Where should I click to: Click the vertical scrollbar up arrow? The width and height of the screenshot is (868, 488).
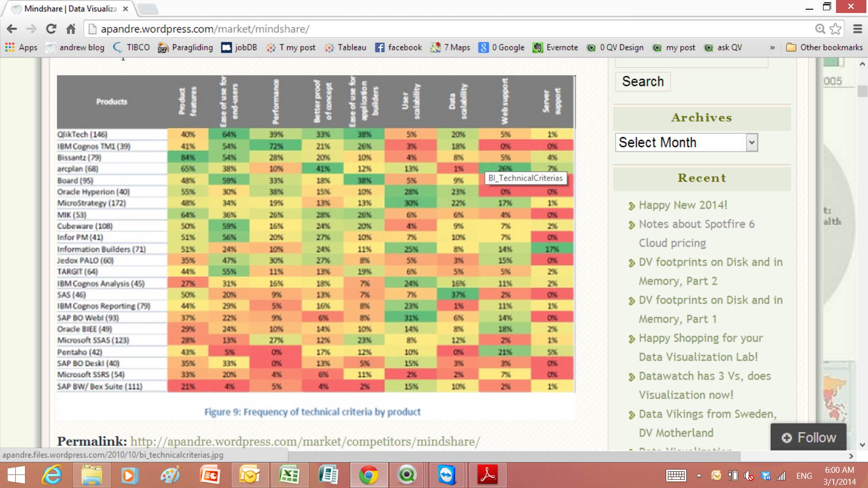pos(863,64)
